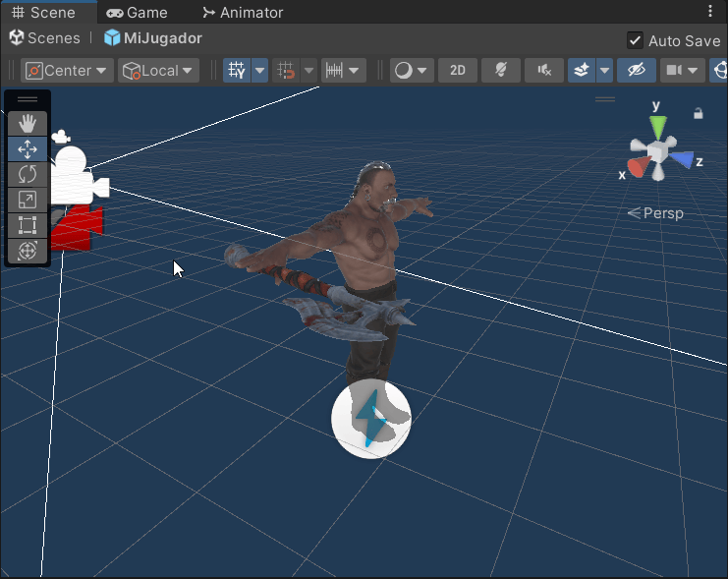728x579 pixels.
Task: Switch to the Game tab
Action: click(137, 13)
